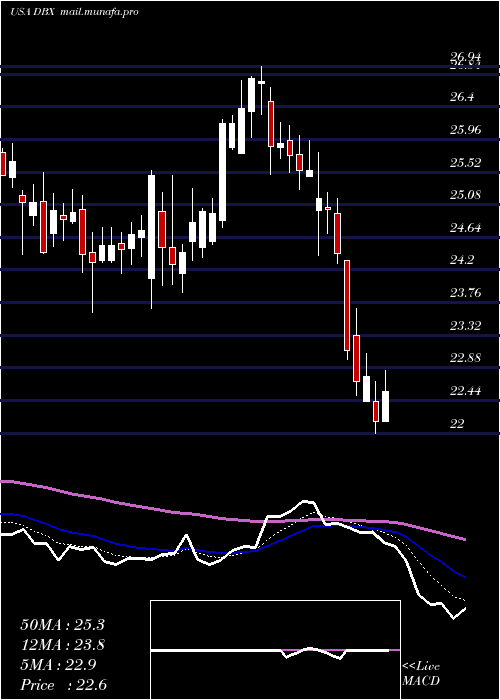500x700 pixels.
Task: Click the 25.96 price axis label
Action: [466, 130]
